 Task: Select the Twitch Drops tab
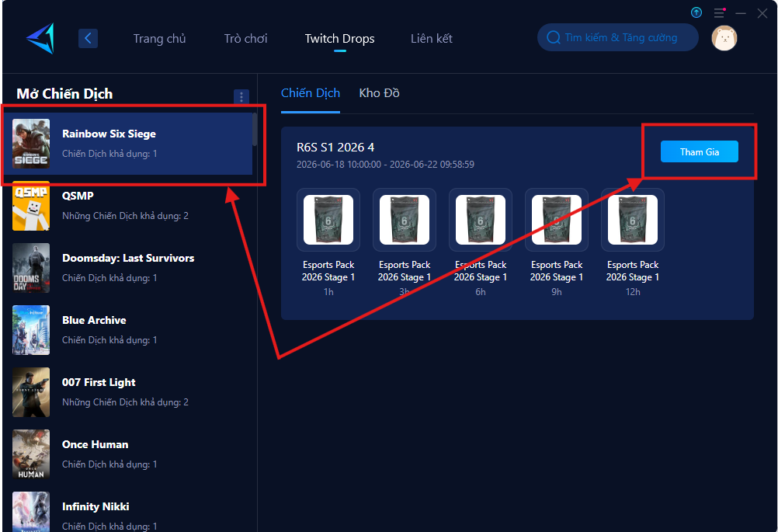340,39
